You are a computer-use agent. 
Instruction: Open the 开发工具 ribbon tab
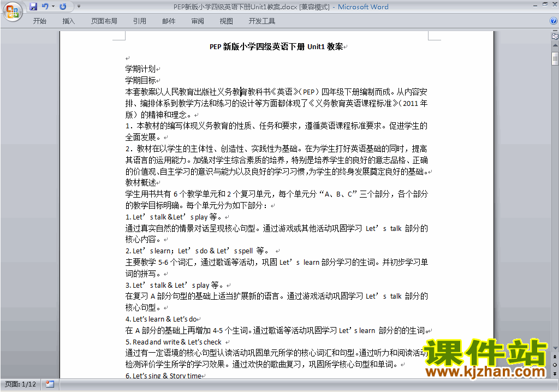tap(261, 21)
